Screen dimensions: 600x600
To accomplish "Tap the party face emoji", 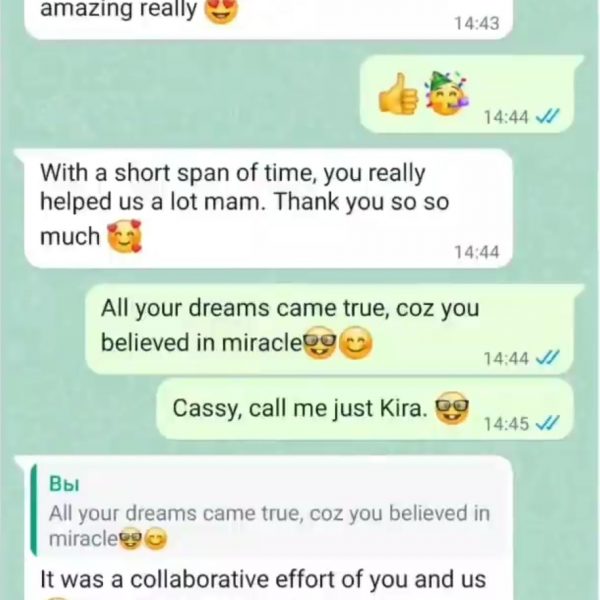I will pos(447,93).
